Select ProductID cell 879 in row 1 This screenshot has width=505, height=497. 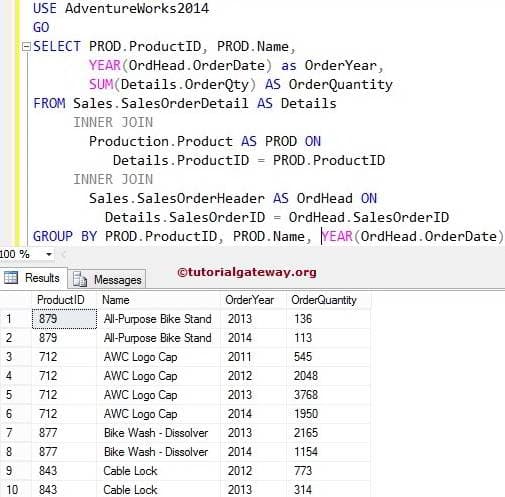[64, 319]
